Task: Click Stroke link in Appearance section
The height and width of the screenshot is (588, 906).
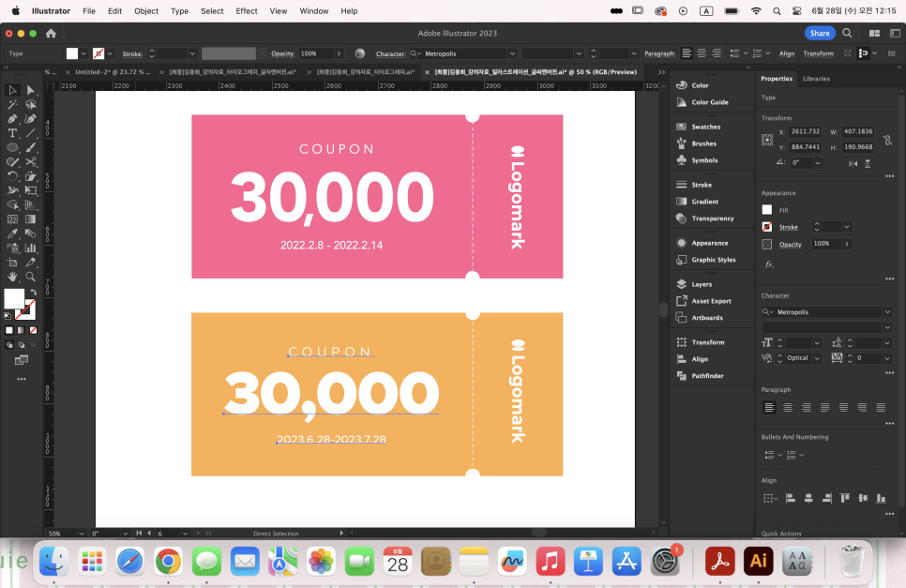Action: [788, 227]
